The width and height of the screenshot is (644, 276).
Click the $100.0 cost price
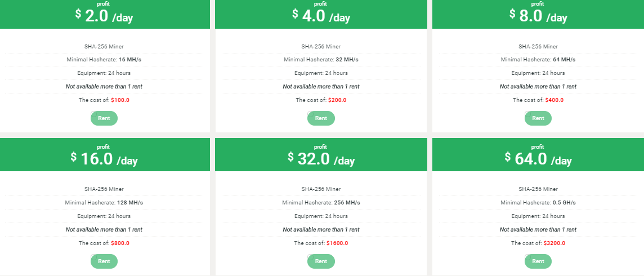click(120, 100)
